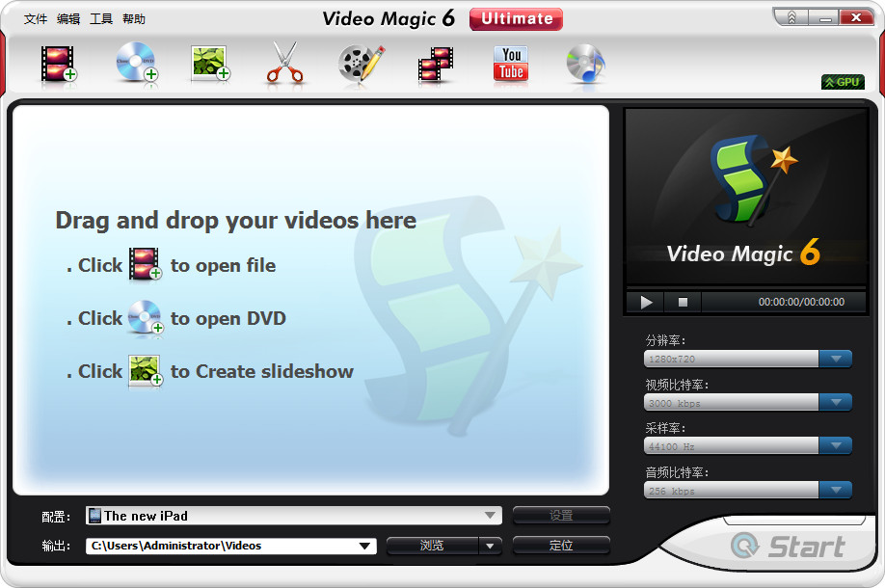Stop the preview playback
The width and height of the screenshot is (885, 588).
tap(683, 303)
